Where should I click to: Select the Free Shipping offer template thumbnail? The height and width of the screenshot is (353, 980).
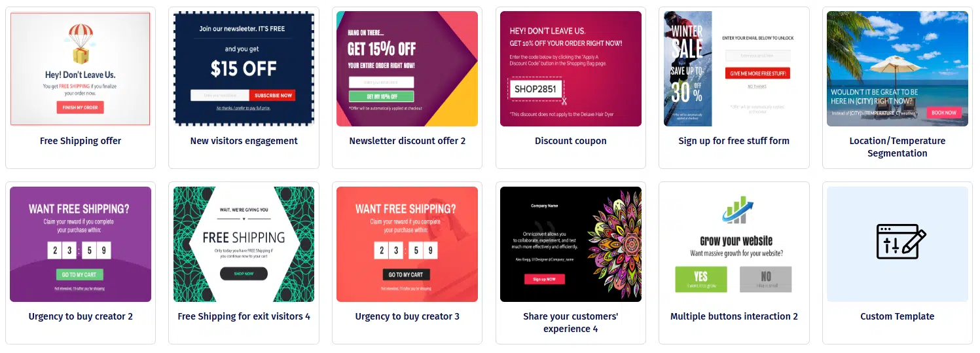tap(81, 69)
